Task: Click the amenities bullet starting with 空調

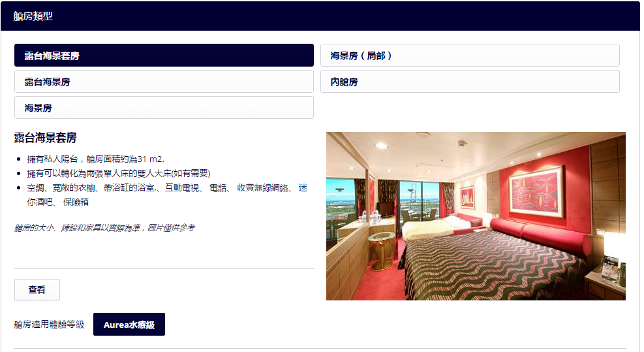Action: [x=167, y=195]
